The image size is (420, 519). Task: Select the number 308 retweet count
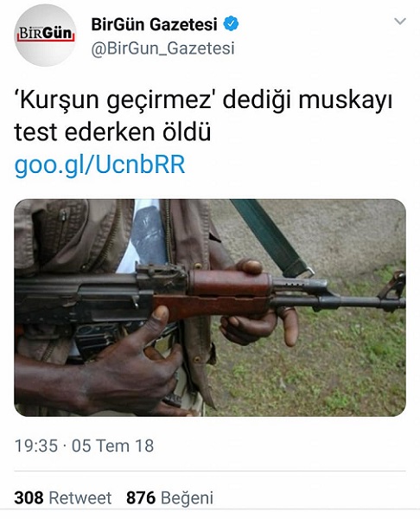[29, 498]
